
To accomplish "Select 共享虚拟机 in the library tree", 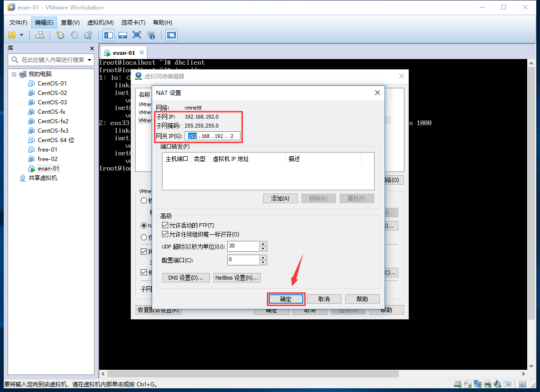I will [43, 178].
